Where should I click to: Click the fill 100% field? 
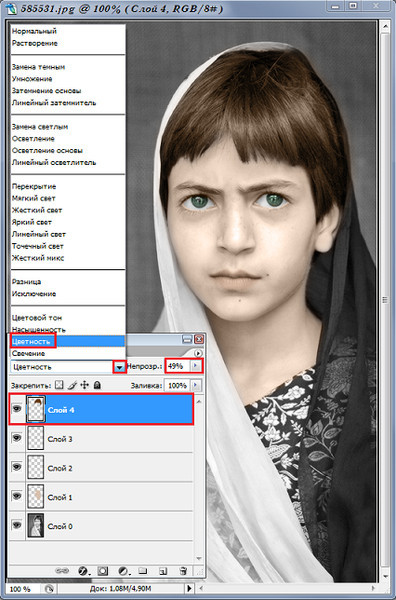178,385
